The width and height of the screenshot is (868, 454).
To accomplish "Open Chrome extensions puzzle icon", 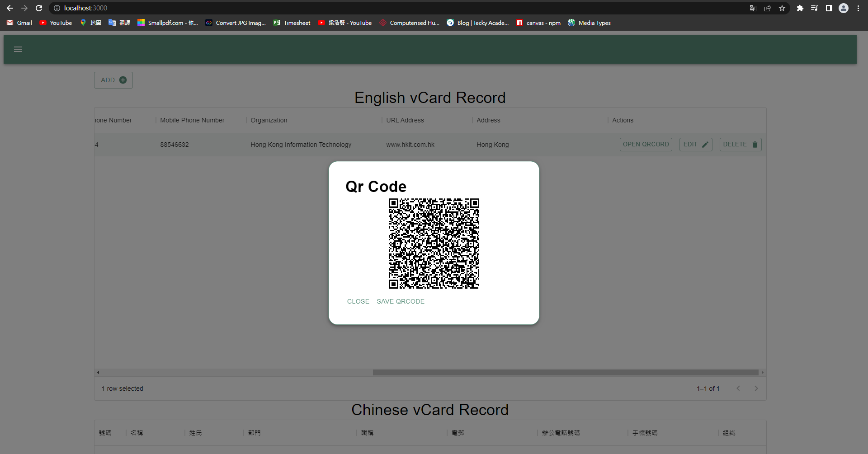I will [800, 8].
